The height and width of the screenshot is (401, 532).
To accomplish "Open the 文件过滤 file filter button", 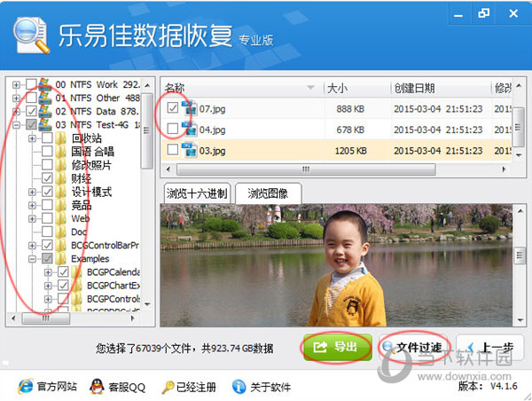I will 413,347.
